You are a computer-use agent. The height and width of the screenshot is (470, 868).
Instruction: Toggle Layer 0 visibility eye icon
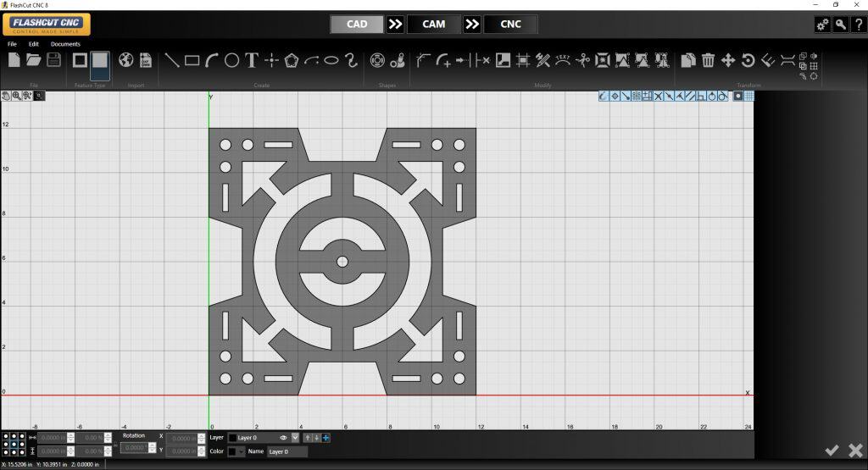pyautogui.click(x=283, y=438)
